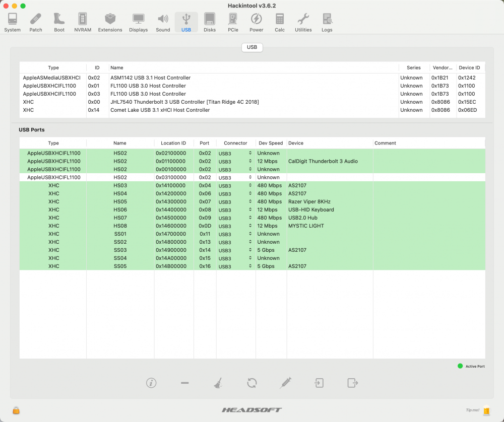Select the USB tab label
Viewport: 504px width, 422px height.
pos(252,47)
